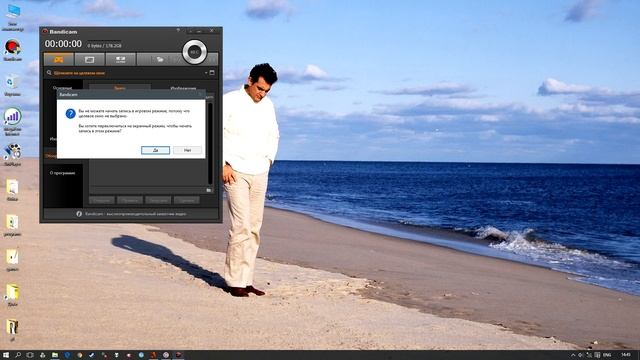Open the О программе sidebar section
This screenshot has height=360, width=640.
pyautogui.click(x=62, y=173)
